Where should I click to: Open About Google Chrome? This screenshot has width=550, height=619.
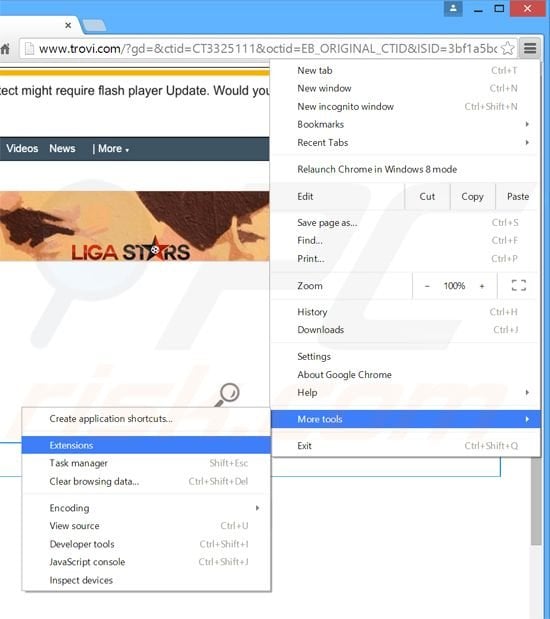(x=405, y=375)
